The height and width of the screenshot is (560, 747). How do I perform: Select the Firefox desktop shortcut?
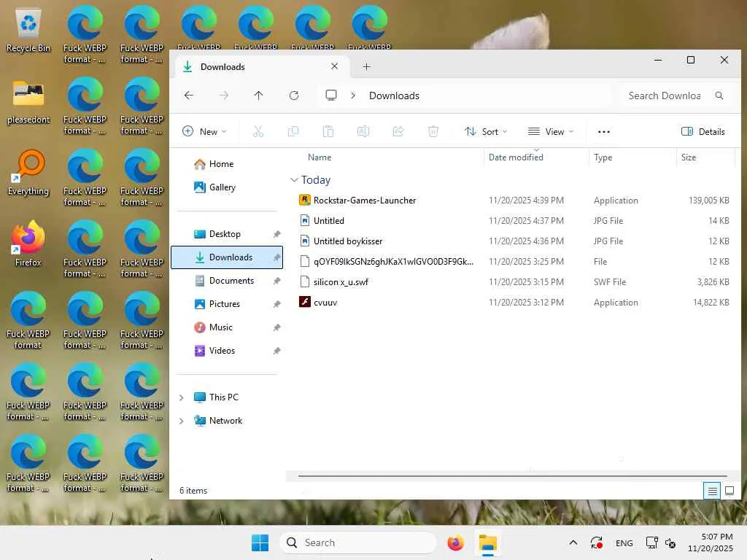28,244
